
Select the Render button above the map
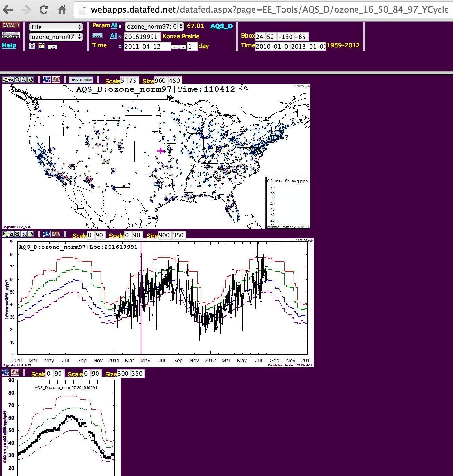pyautogui.click(x=86, y=80)
